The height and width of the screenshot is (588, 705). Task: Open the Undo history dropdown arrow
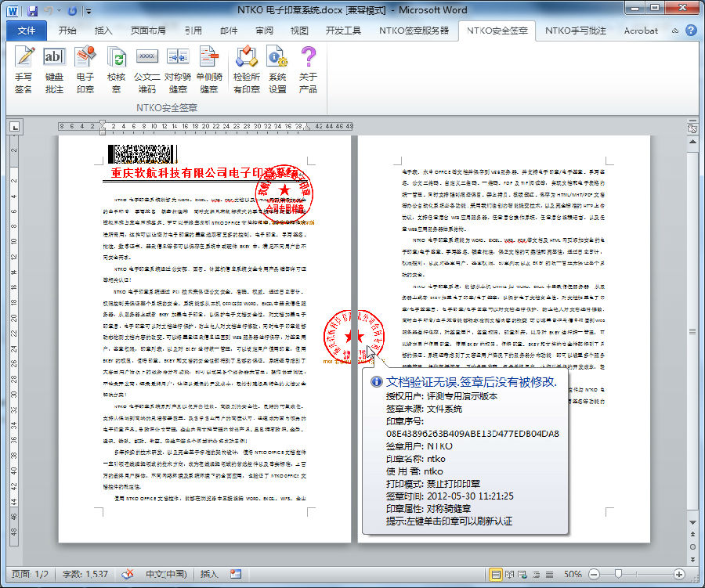pyautogui.click(x=59, y=11)
